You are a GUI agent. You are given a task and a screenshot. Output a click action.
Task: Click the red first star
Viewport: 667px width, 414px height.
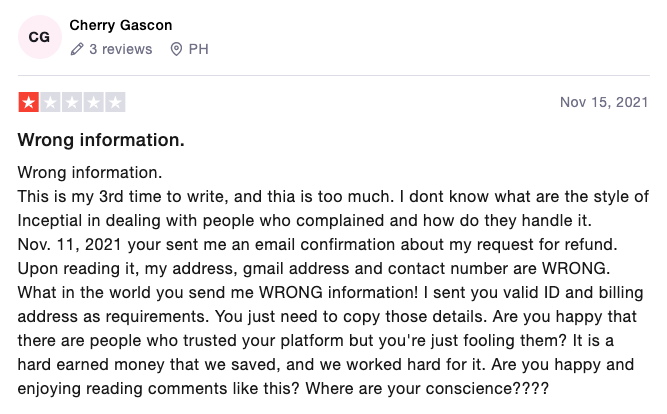click(x=29, y=102)
